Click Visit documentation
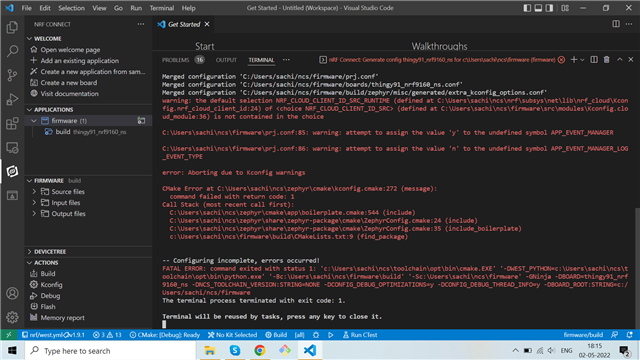Image resolution: width=640 pixels, height=360 pixels. pos(69,93)
